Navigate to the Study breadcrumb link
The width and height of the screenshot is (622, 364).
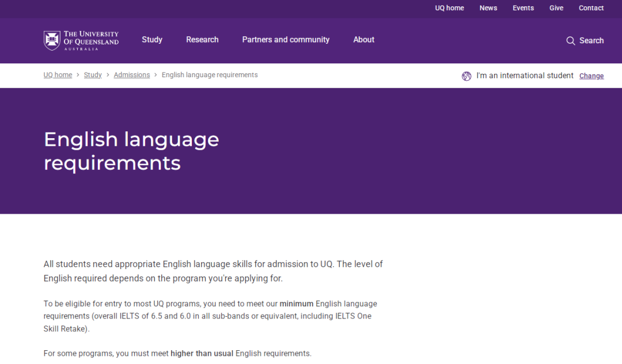[x=93, y=75]
